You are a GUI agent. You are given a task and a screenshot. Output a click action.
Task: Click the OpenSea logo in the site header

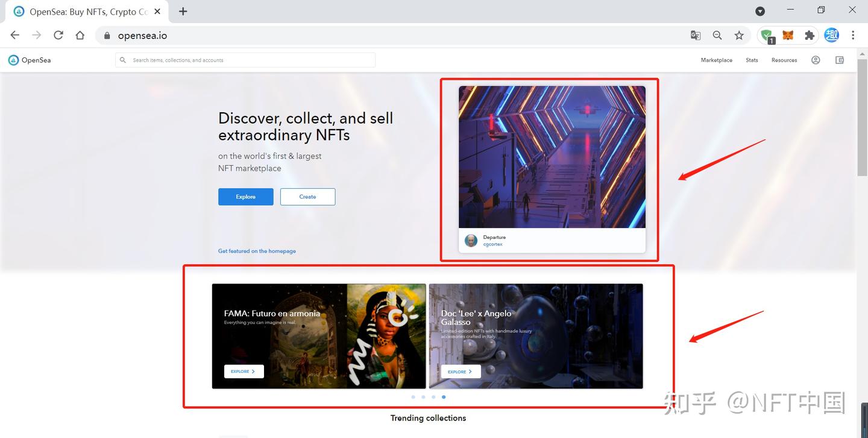pyautogui.click(x=30, y=60)
